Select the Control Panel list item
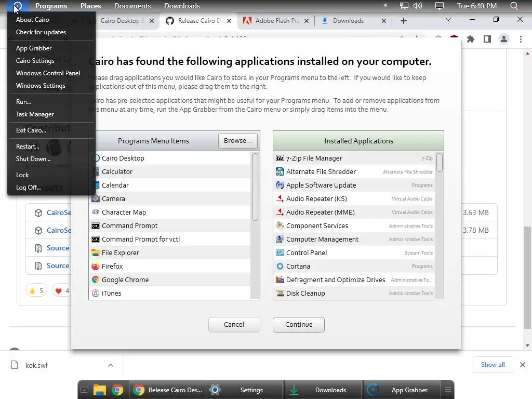Image resolution: width=532 pixels, height=399 pixels. point(354,253)
